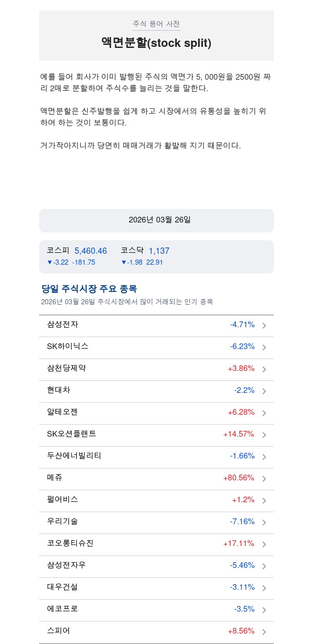
Task: Open the 두산에너빌리티 stock name
Action: click(74, 456)
